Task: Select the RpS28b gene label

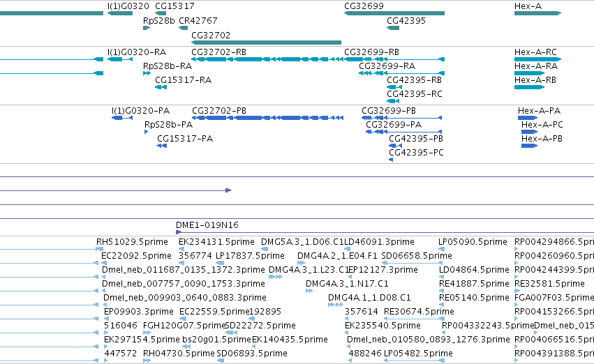Action: 158,20
